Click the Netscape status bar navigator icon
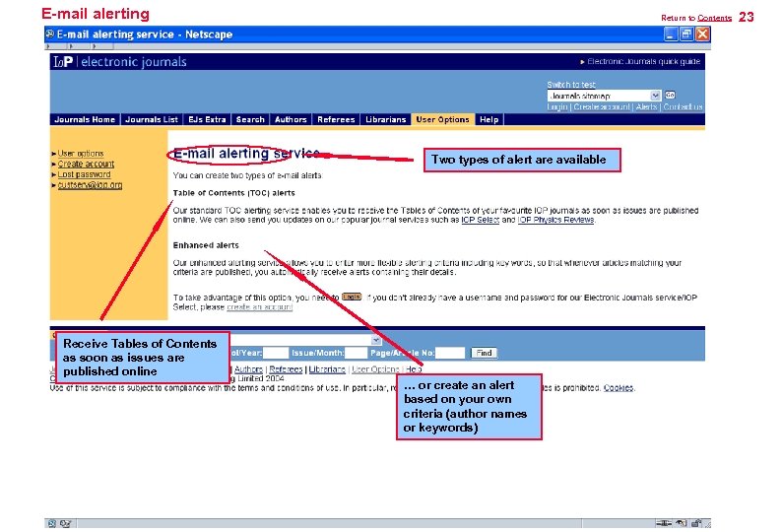Image resolution: width=782 pixels, height=532 pixels. [x=51, y=523]
